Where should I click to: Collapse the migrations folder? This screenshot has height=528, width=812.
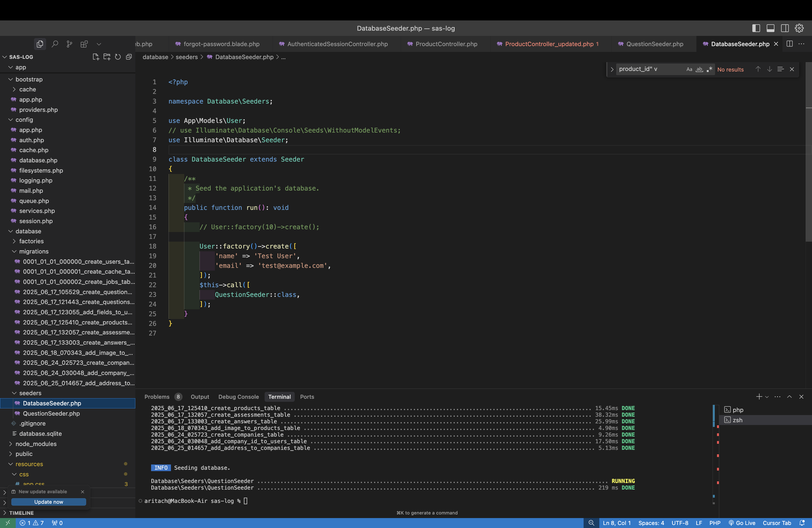33,251
